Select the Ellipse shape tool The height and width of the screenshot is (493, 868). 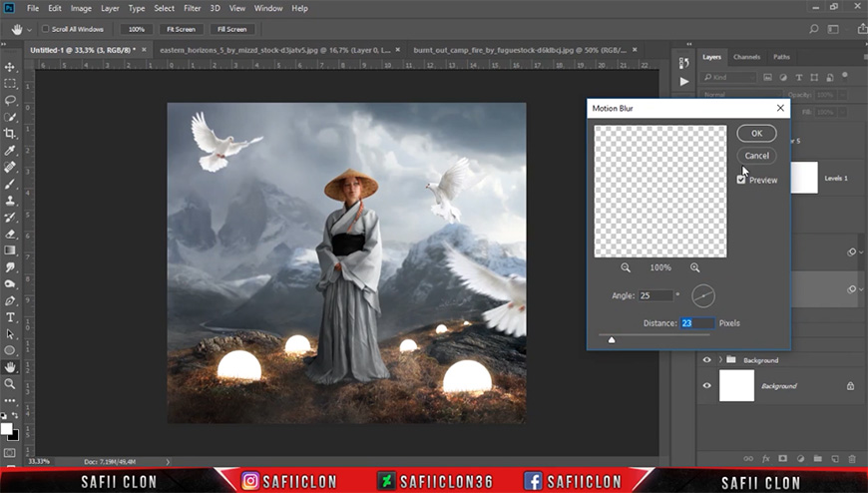(10, 350)
